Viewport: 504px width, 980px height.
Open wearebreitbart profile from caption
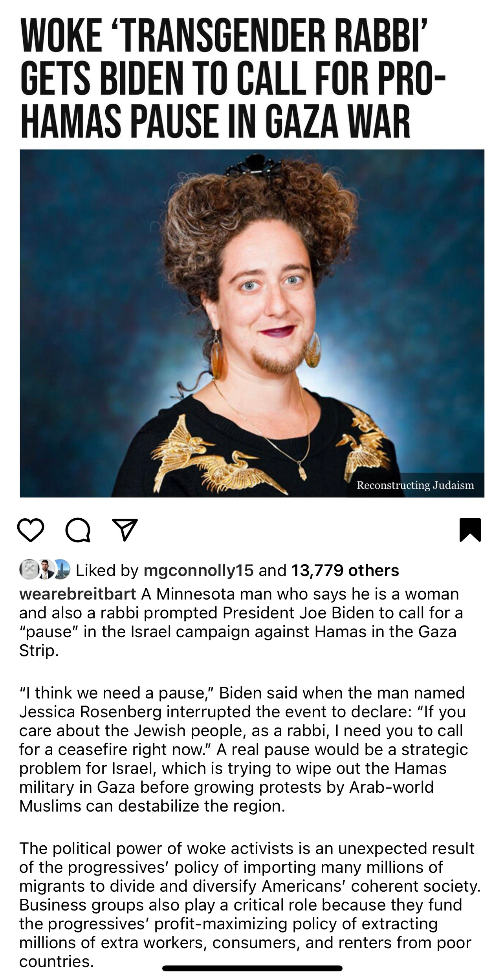tap(77, 594)
